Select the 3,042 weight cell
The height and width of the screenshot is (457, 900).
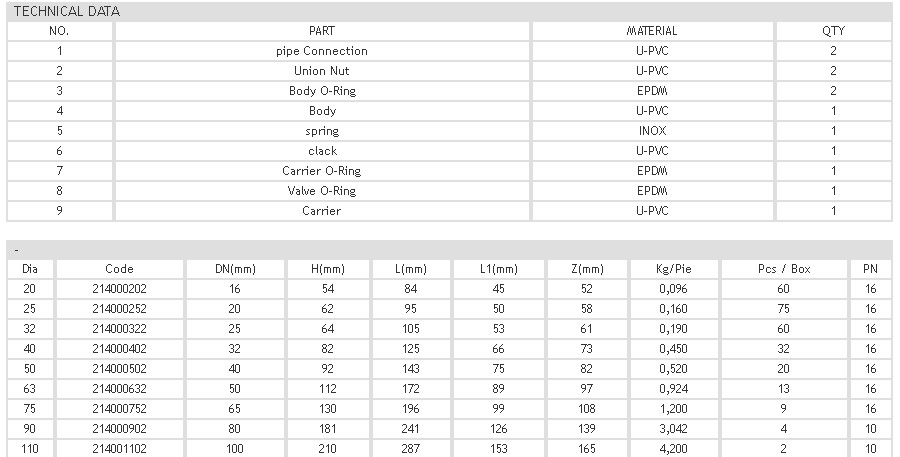673,429
